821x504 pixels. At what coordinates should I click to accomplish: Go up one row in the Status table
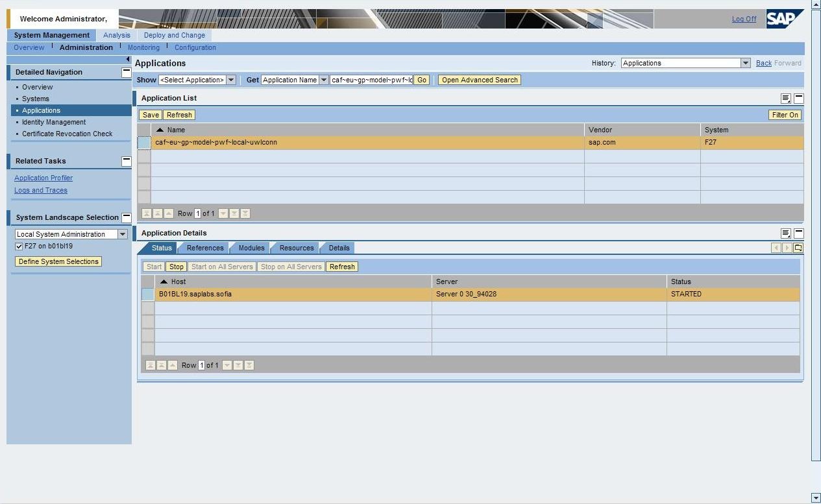(173, 365)
